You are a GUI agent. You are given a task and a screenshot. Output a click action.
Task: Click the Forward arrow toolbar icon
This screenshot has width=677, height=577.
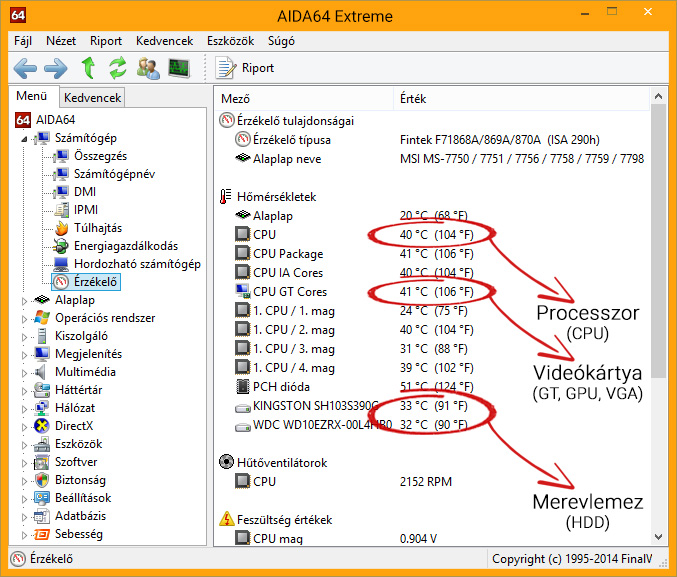click(56, 68)
